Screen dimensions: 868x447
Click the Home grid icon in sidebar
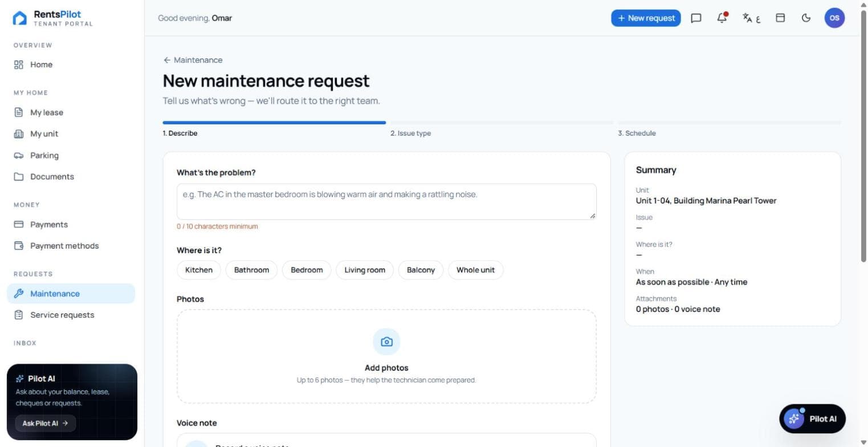click(19, 65)
